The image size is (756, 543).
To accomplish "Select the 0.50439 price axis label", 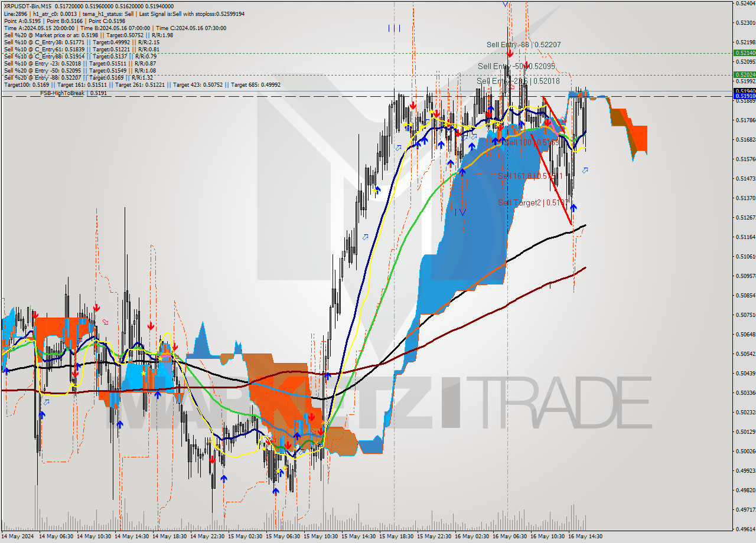I will coord(745,373).
